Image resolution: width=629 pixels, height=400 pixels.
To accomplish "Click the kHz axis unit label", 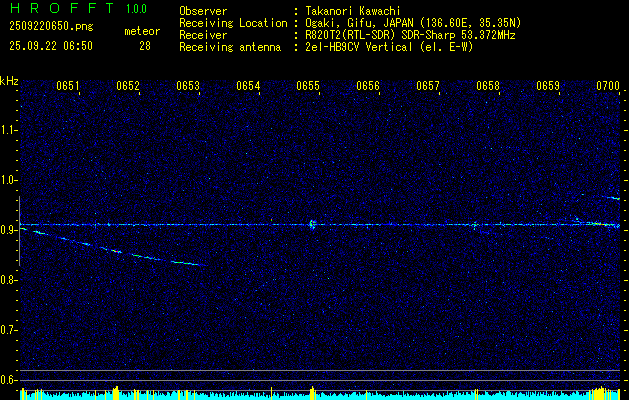I will click(9, 81).
